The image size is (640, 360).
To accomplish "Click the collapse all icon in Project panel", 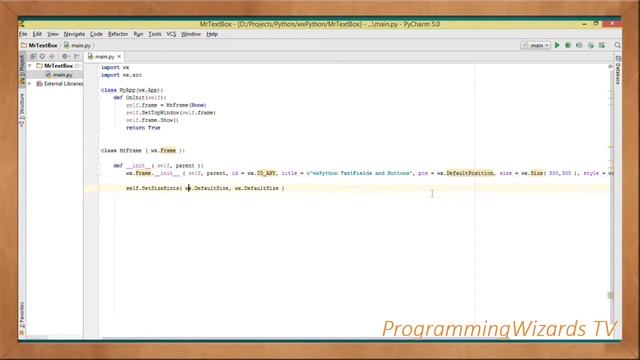I will 52,56.
